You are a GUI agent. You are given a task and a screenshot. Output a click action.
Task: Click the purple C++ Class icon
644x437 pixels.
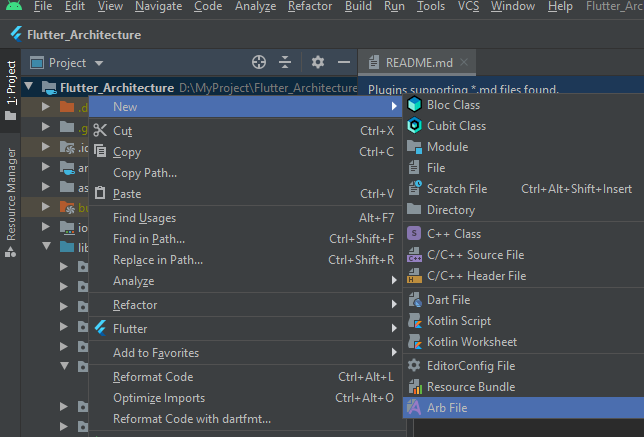[x=414, y=233]
